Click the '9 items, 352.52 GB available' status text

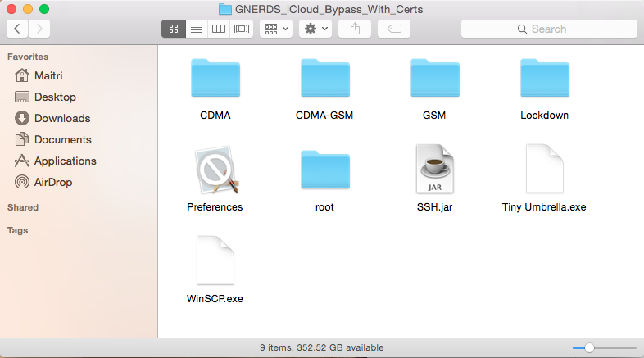(x=321, y=347)
